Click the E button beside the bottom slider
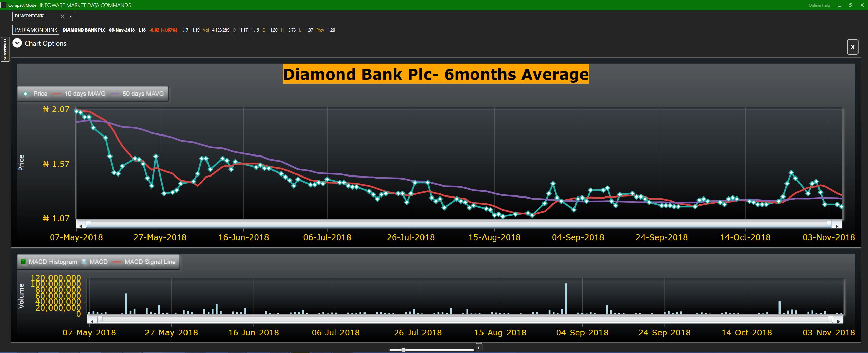 coord(479,348)
